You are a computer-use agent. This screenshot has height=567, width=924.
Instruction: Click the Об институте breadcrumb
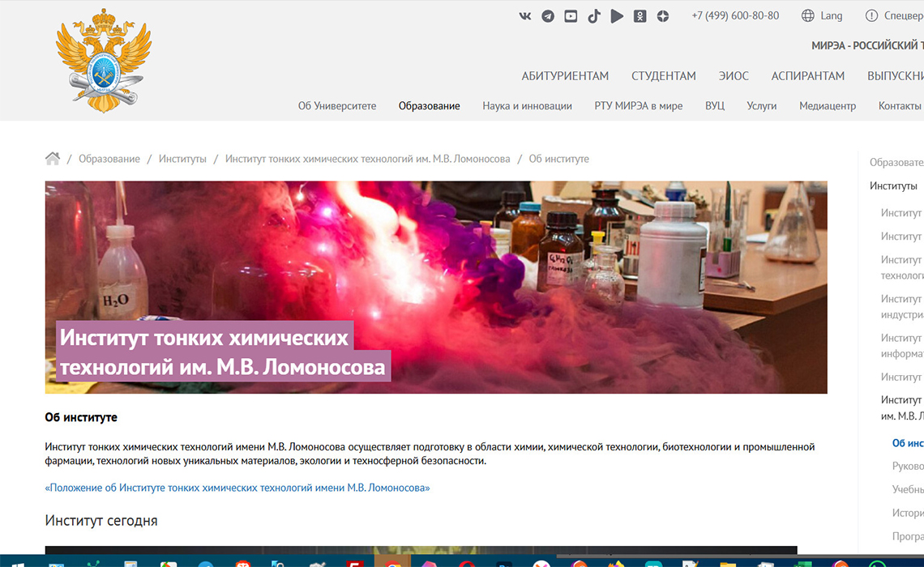pos(558,159)
